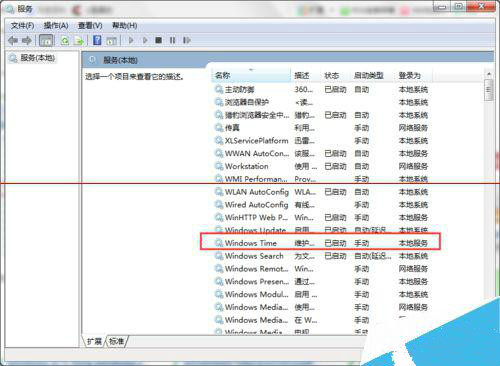Viewport: 500px width, 366px height.
Task: Click the gear icon of WLAN AutoConfig row
Action: (x=219, y=192)
